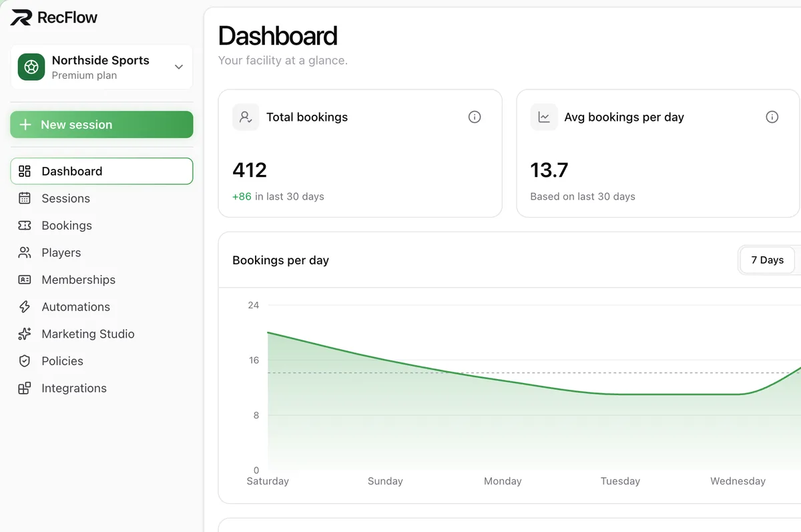801x532 pixels.
Task: Click the Automations lightning bolt icon
Action: tap(25, 307)
